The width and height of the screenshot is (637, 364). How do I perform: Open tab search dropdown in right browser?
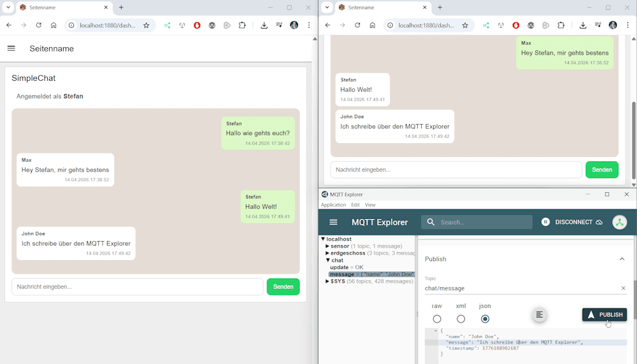[x=327, y=7]
